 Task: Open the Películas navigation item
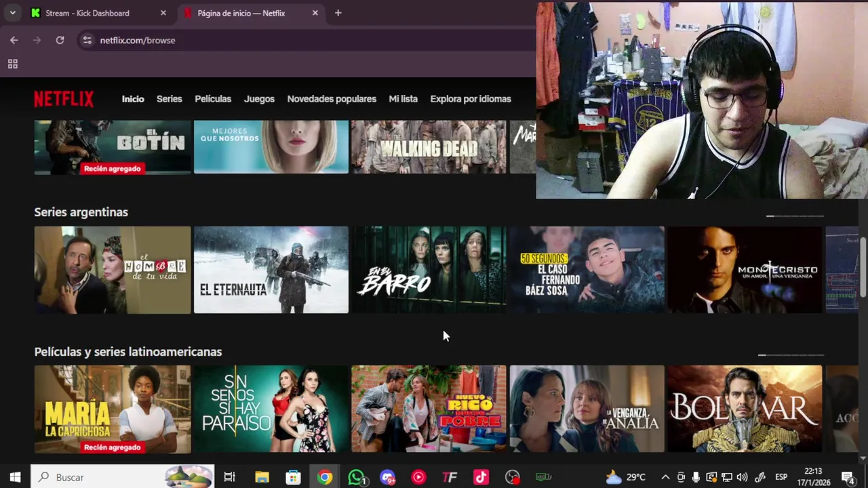pos(213,99)
